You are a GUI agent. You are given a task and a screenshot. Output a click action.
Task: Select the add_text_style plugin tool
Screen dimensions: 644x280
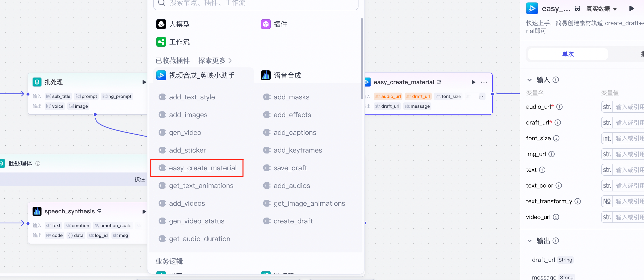[x=192, y=97]
